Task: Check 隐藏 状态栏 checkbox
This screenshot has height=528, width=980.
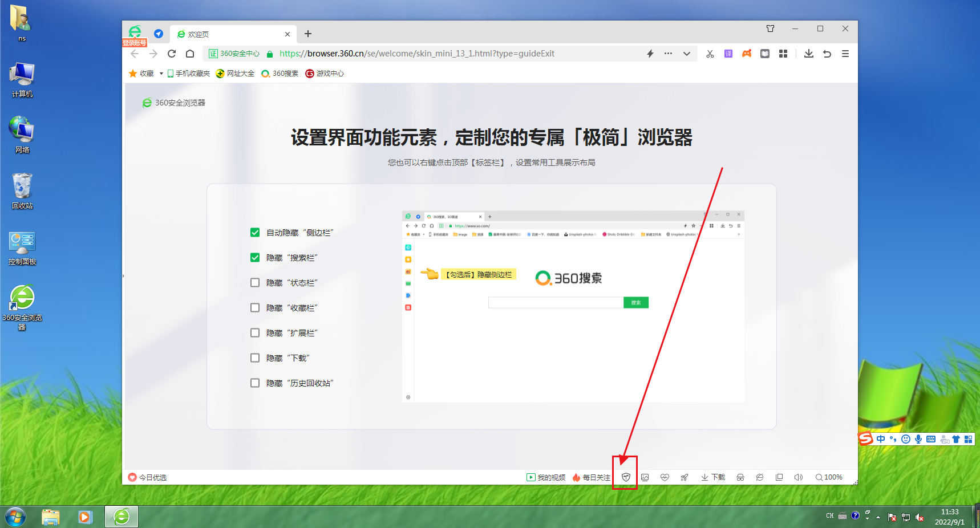Action: point(255,283)
